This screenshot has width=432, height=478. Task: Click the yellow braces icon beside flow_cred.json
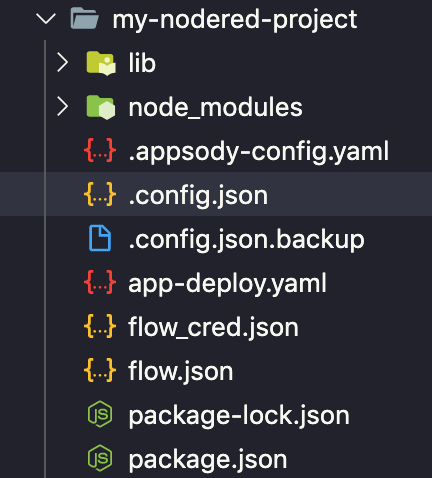[x=100, y=326]
